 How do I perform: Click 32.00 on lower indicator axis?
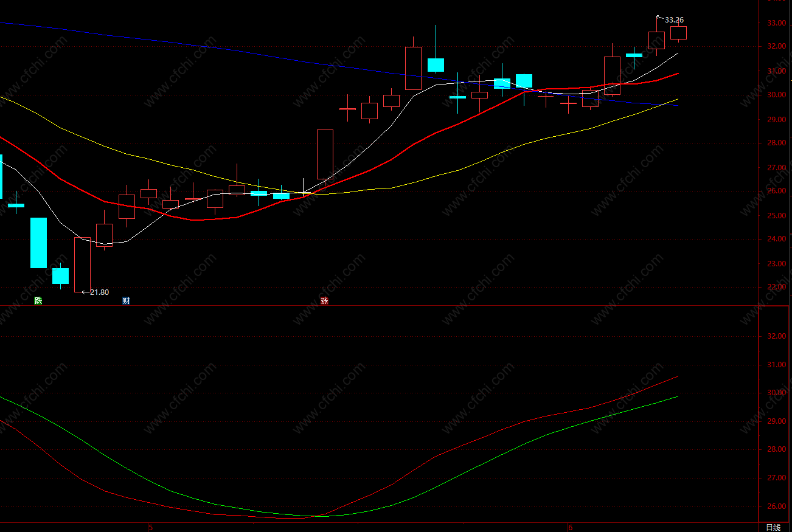pyautogui.click(x=776, y=336)
